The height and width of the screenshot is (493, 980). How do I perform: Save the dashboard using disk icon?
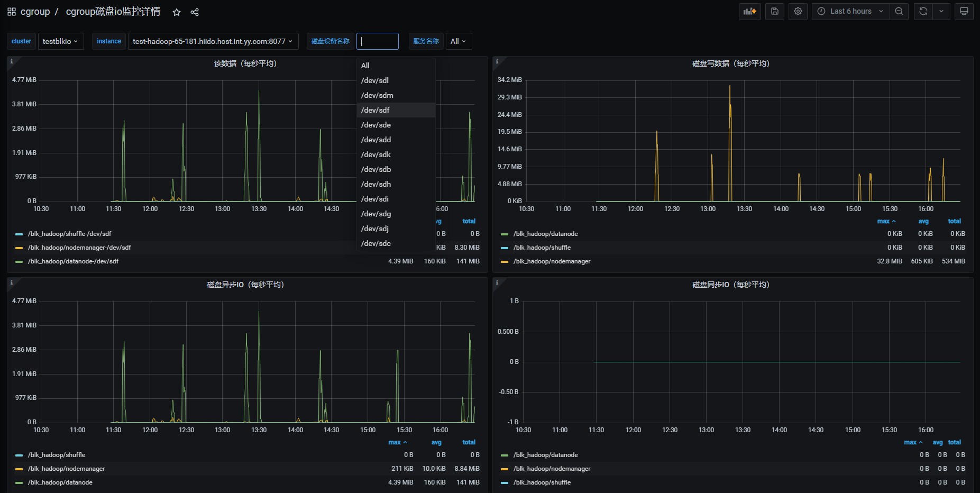774,11
